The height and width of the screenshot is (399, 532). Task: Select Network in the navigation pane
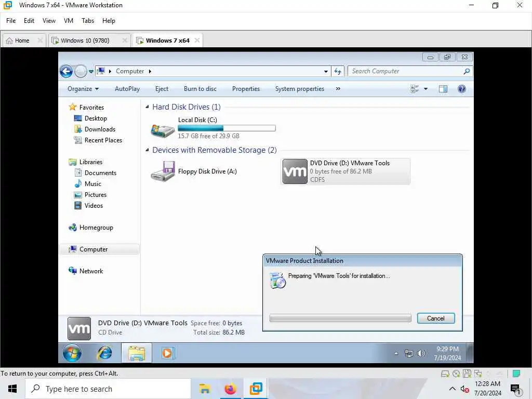click(x=91, y=271)
